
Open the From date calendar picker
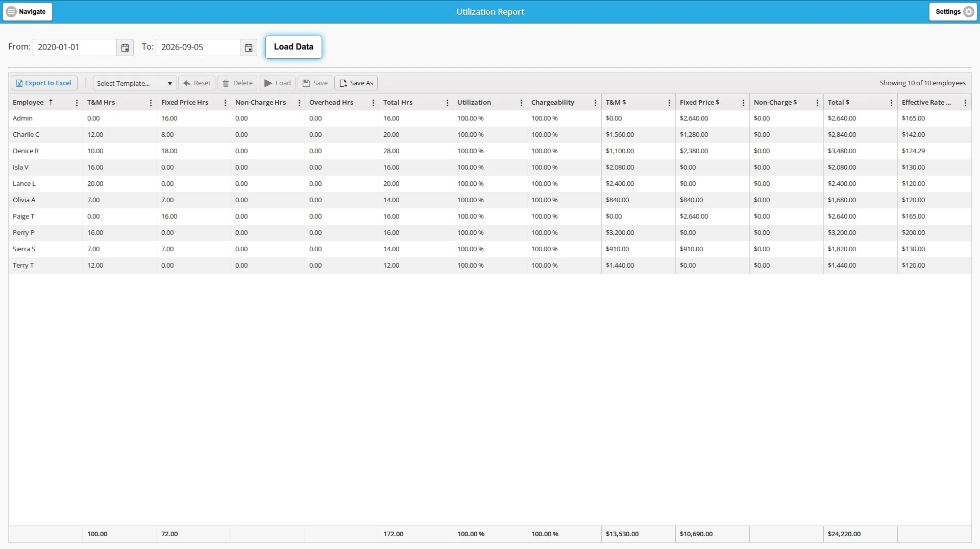(x=125, y=47)
